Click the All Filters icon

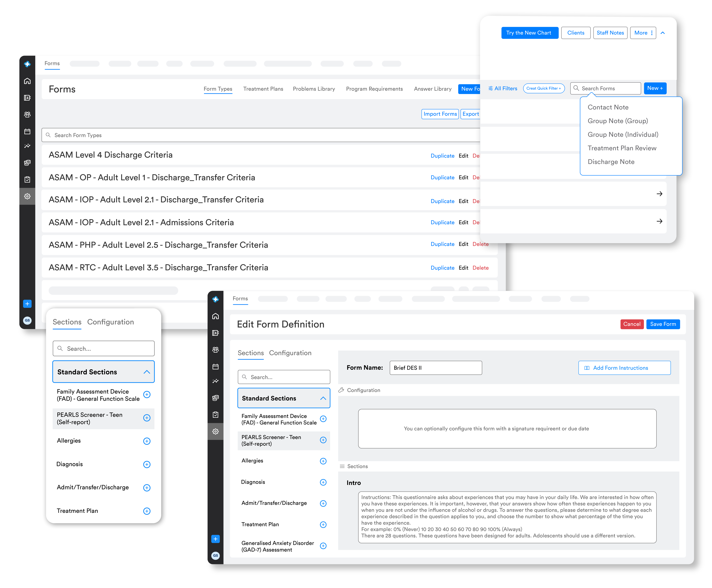tap(491, 88)
